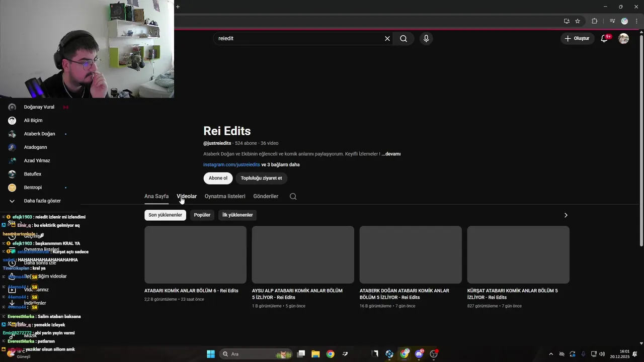Click the install app icon in address bar
Image resolution: width=644 pixels, height=362 pixels.
click(x=567, y=21)
